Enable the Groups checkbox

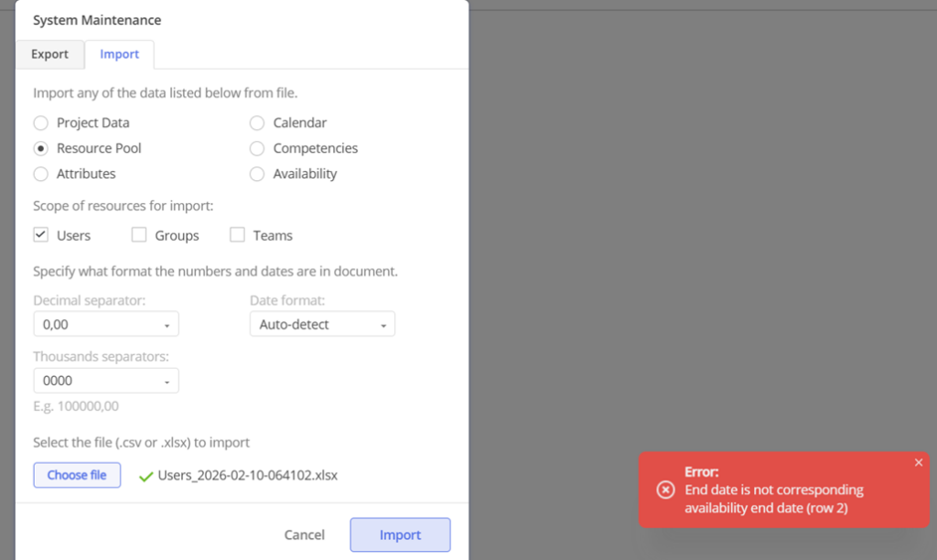pyautogui.click(x=139, y=235)
